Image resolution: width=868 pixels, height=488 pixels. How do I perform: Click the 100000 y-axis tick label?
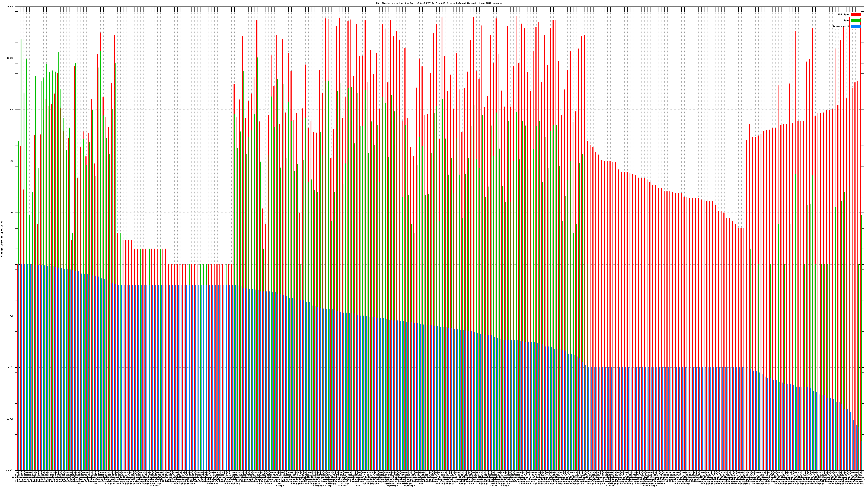10,7
